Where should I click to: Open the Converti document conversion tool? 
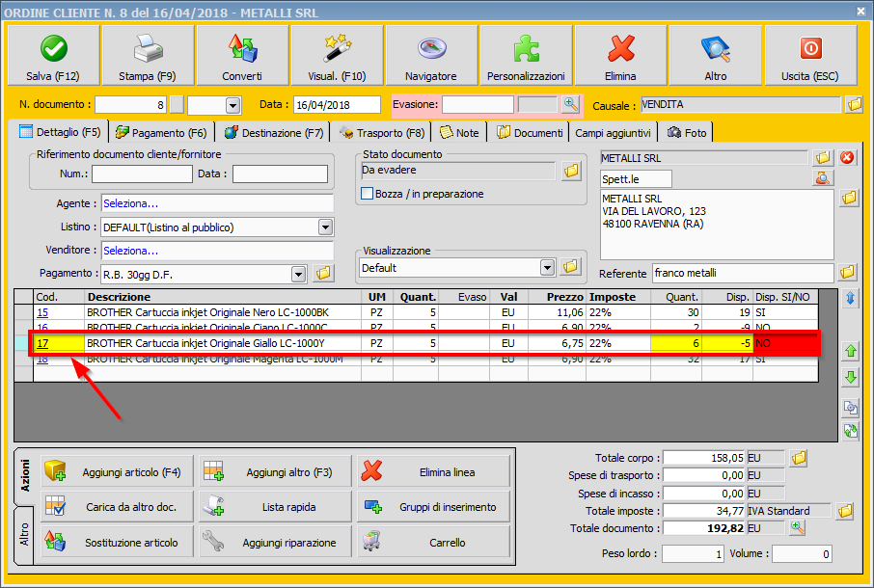point(242,55)
